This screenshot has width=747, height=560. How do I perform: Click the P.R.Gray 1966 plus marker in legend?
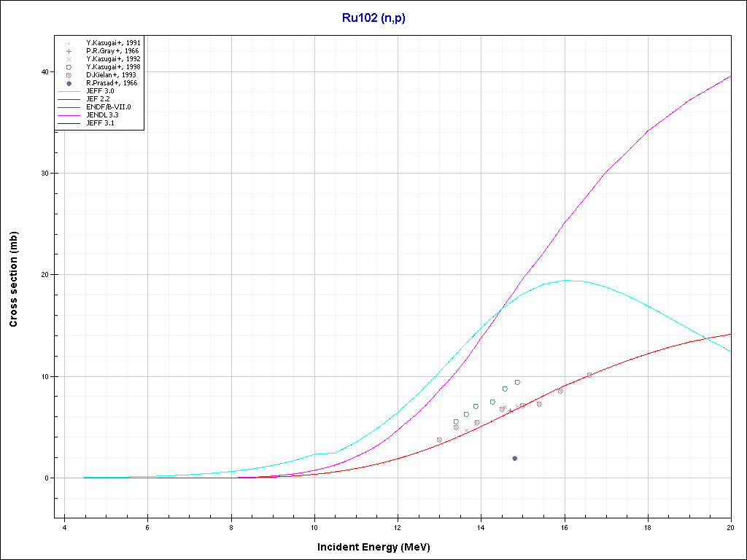pyautogui.click(x=69, y=51)
